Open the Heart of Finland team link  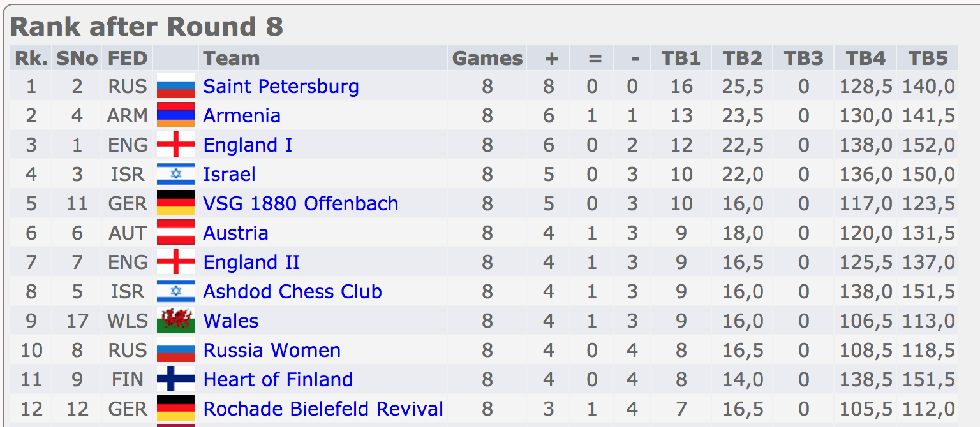tap(278, 379)
